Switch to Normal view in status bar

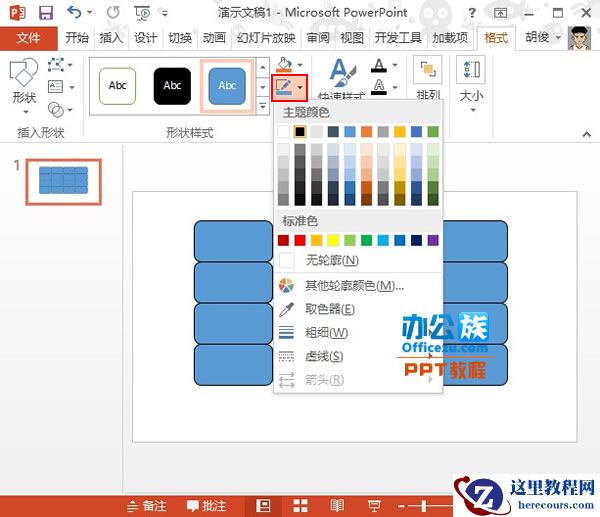coord(263,506)
